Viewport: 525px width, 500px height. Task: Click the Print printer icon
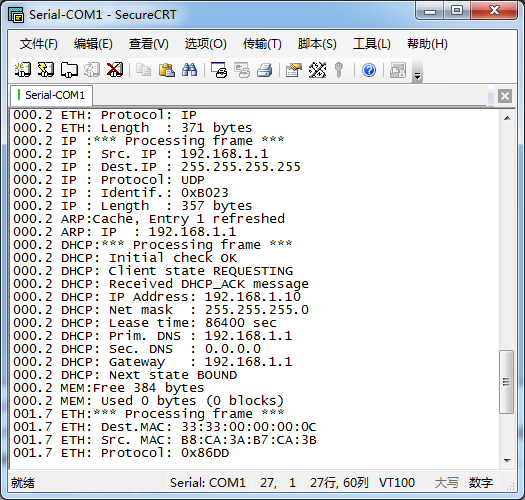pyautogui.click(x=265, y=70)
